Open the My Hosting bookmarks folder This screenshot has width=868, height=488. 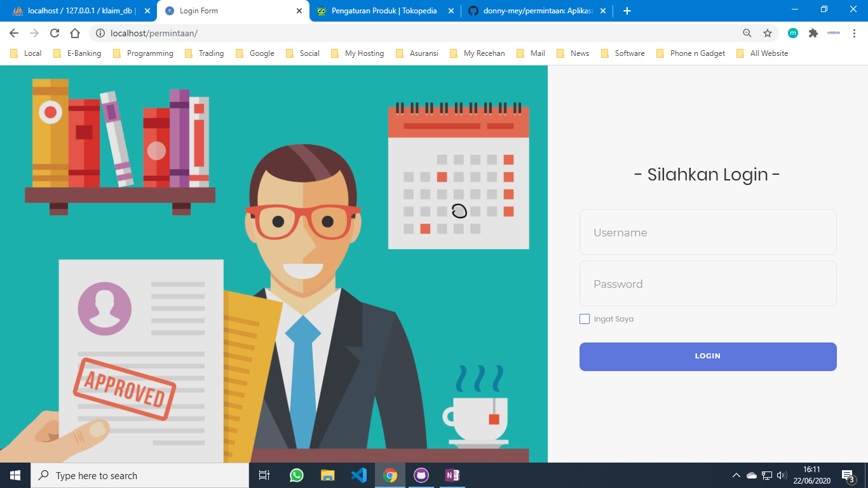(358, 53)
